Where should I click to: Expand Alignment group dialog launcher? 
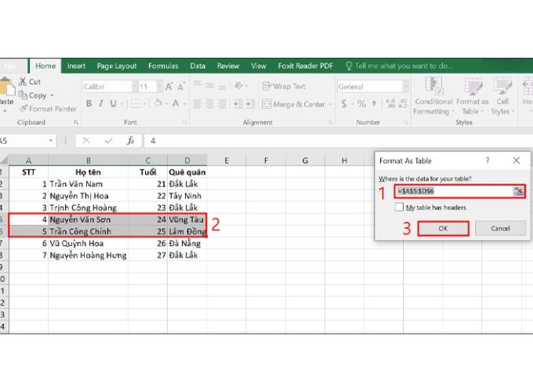coord(331,122)
